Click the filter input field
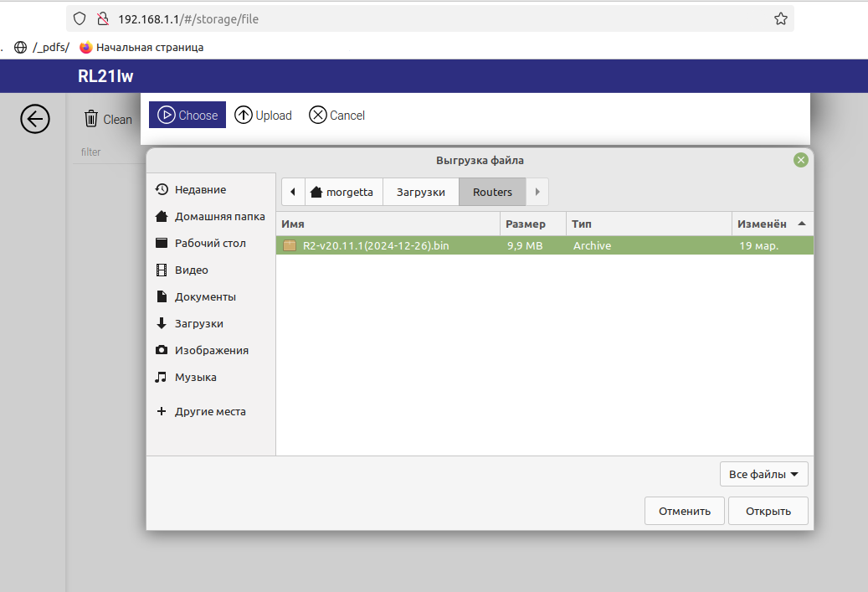The width and height of the screenshot is (868, 592). coord(105,152)
